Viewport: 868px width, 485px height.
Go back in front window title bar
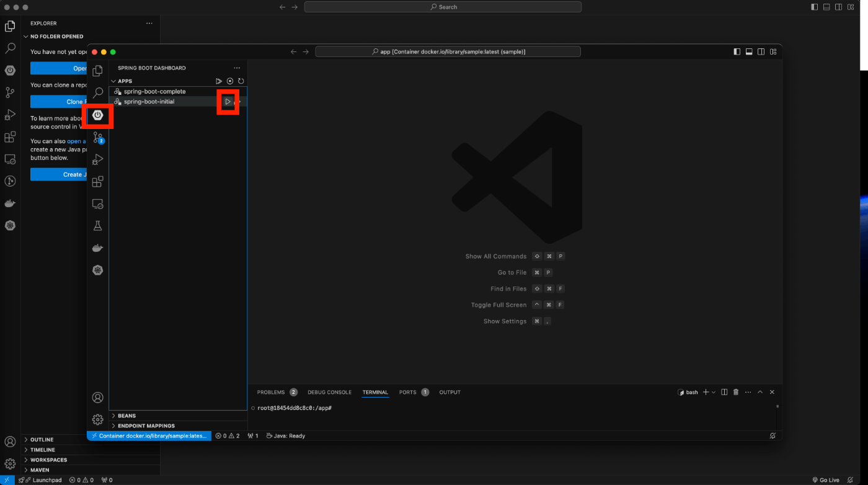click(x=294, y=52)
